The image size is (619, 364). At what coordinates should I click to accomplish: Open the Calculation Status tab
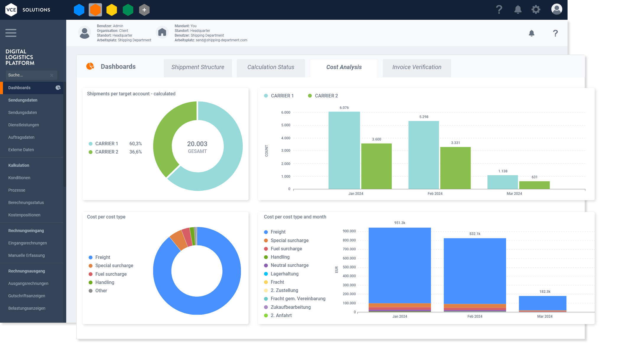tap(270, 67)
